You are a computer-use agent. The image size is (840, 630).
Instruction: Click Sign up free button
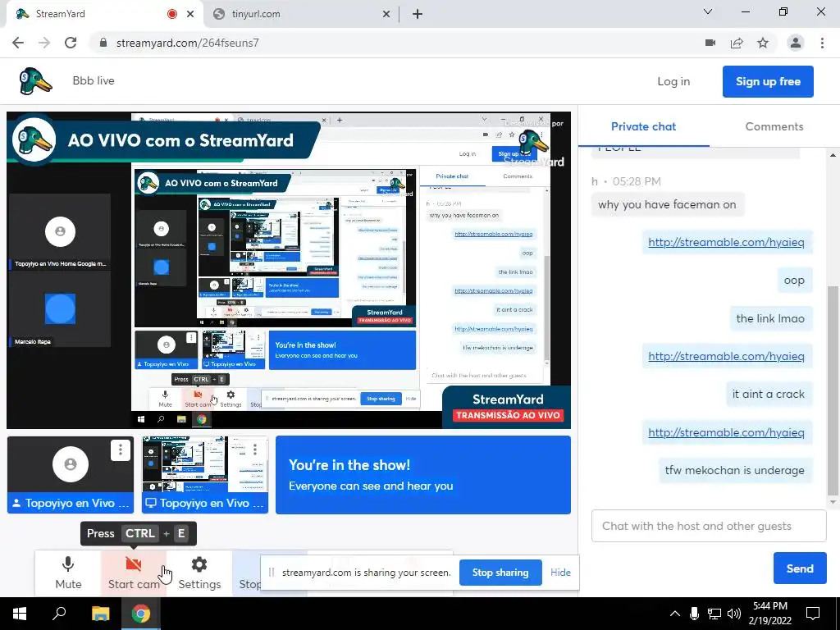[768, 81]
